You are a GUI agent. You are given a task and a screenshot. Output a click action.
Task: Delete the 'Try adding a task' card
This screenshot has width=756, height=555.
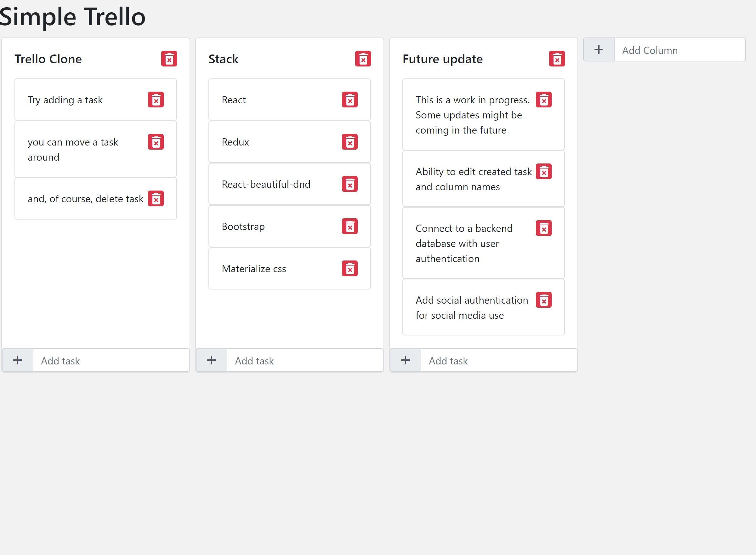pos(156,100)
